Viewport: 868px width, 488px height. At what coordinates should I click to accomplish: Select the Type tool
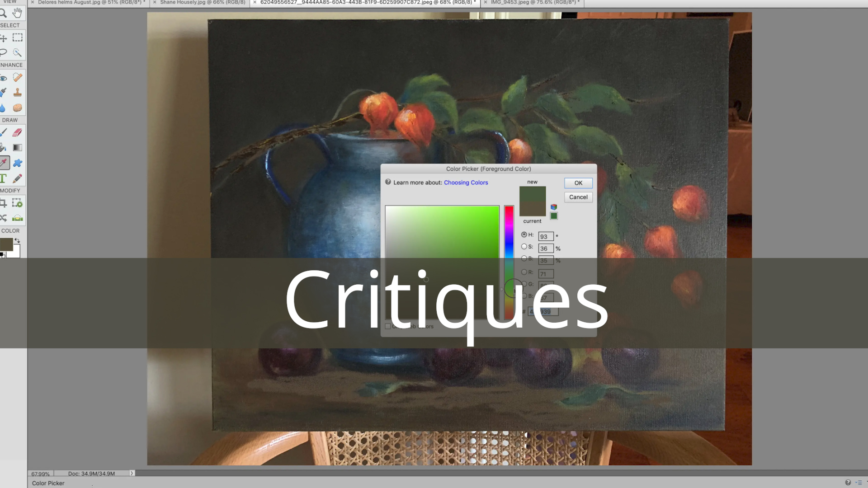4,178
